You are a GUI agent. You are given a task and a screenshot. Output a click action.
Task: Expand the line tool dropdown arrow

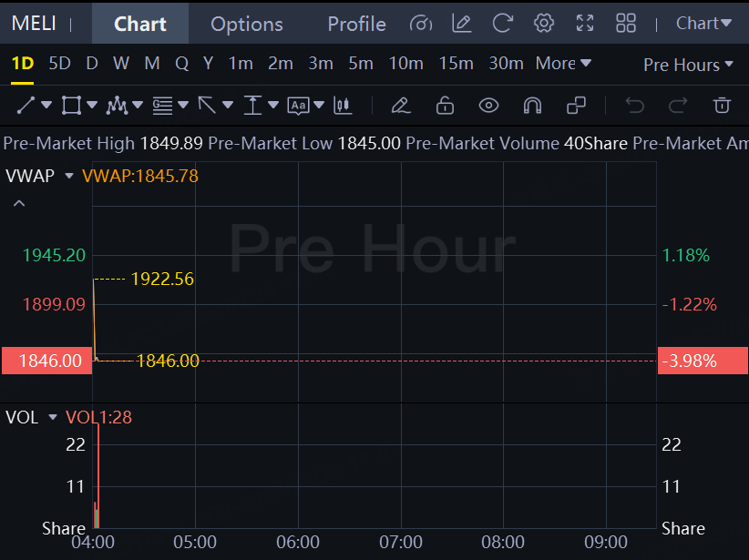[x=46, y=105]
